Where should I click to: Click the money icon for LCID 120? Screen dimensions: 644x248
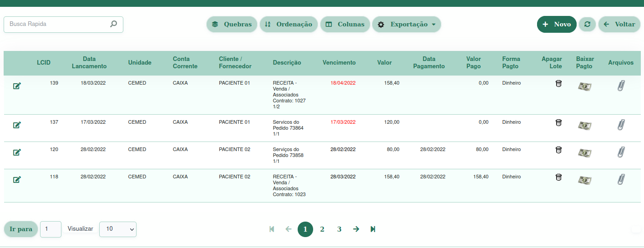point(584,153)
